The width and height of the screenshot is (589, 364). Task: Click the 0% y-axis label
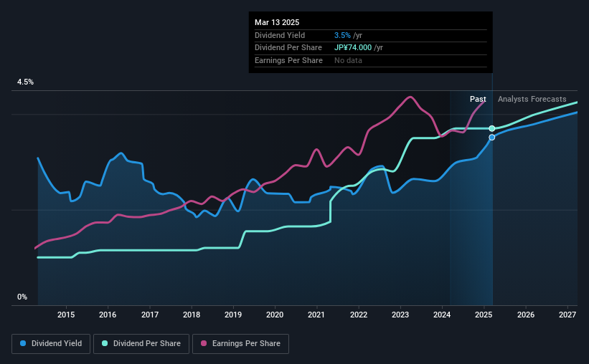pyautogui.click(x=22, y=297)
